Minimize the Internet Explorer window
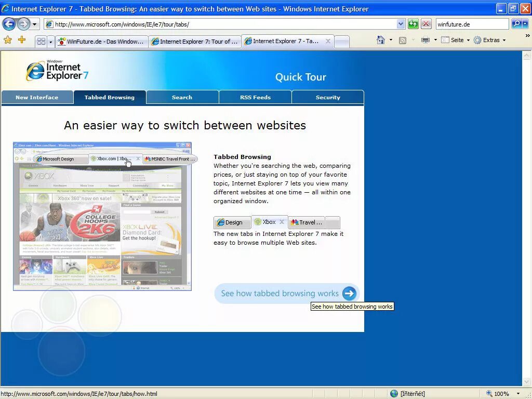This screenshot has width=532, height=399. click(501, 8)
